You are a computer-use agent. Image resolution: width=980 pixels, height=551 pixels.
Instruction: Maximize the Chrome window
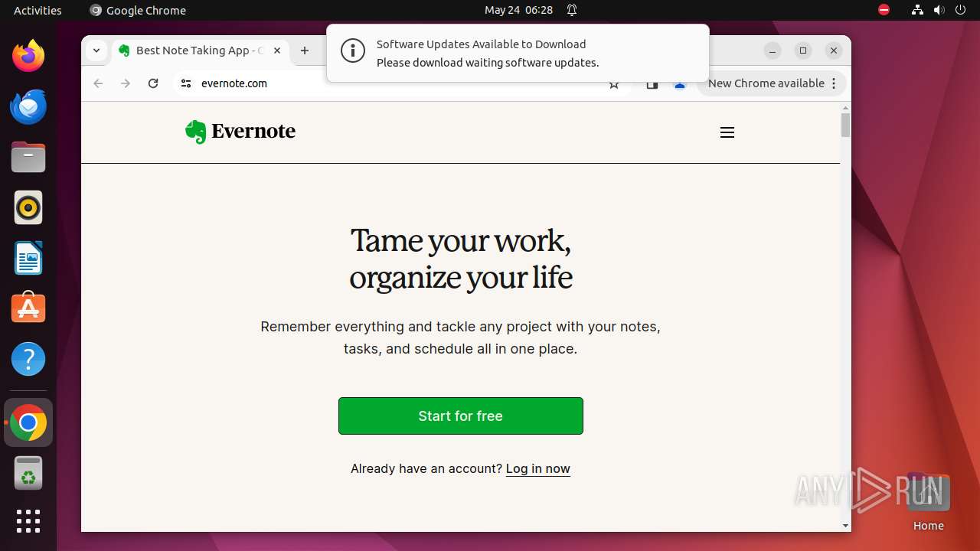(803, 51)
